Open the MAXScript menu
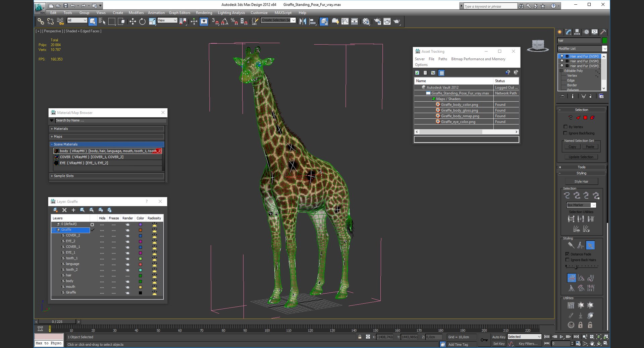The height and width of the screenshot is (348, 644). [x=283, y=13]
